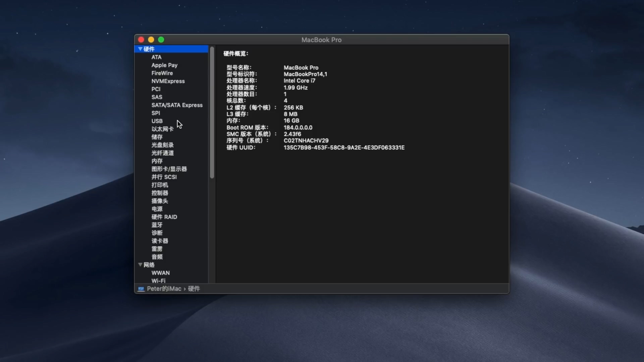
Task: Open the Apple Pay section
Action: click(164, 65)
